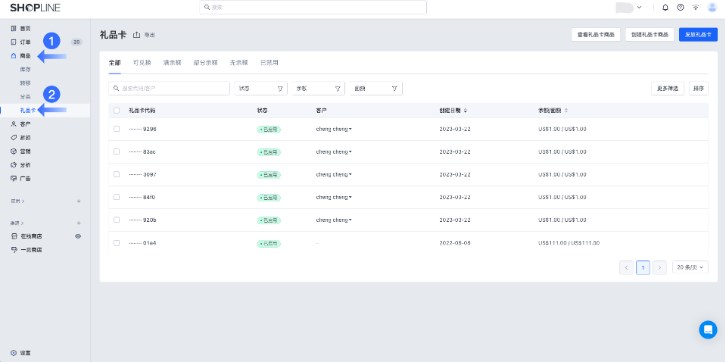Open the 一页商店 one-page store item
Image resolution: width=725 pixels, height=362 pixels.
31,250
